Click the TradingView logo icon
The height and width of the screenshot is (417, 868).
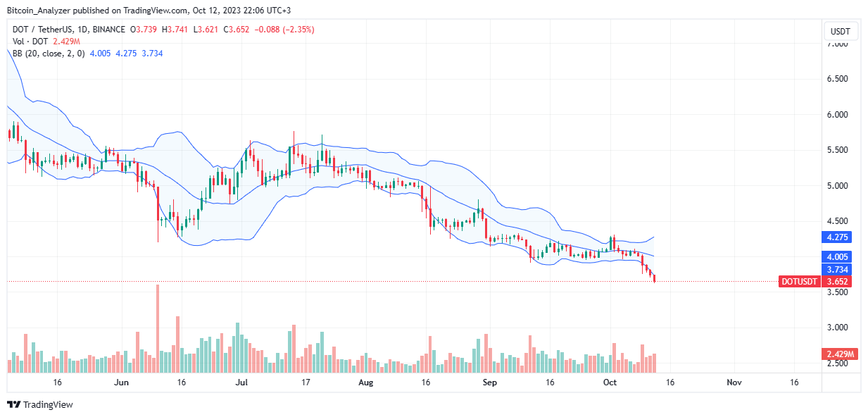(13, 405)
